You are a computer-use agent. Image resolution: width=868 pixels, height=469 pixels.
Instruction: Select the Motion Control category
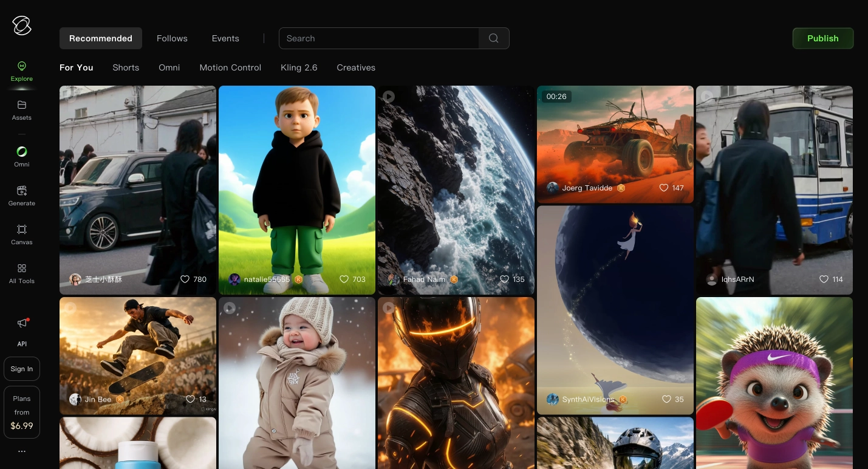coord(230,67)
